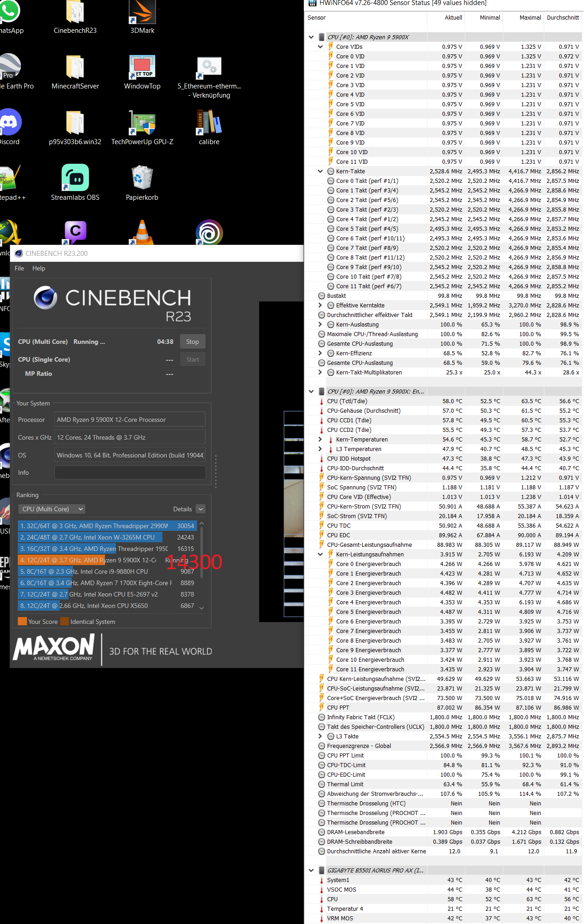The image size is (584, 924).
Task: Open the Cinebench Help menu
Action: (x=39, y=268)
